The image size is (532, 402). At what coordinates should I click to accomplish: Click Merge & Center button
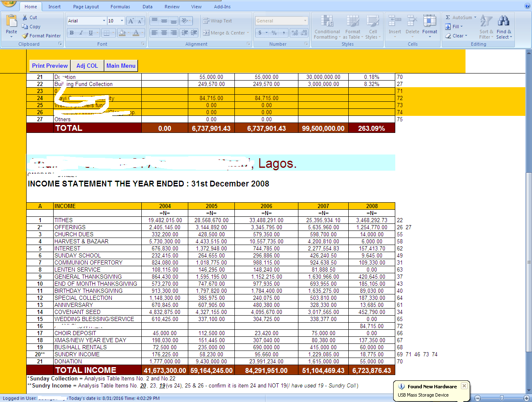click(x=224, y=33)
